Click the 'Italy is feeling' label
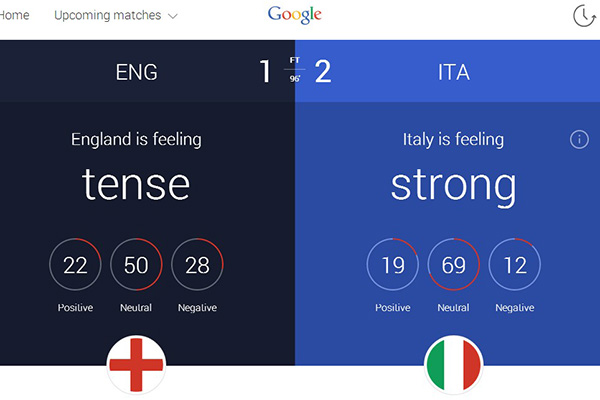 tap(453, 140)
